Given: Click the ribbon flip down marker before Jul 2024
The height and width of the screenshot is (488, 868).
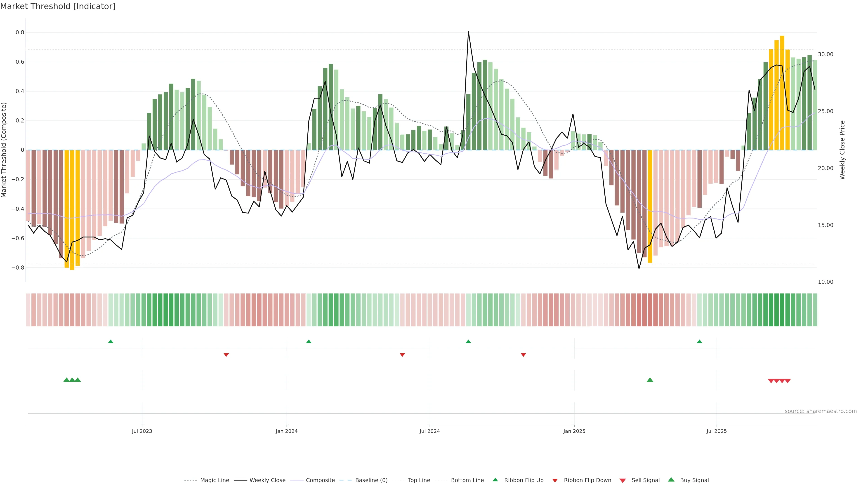Looking at the screenshot, I should [x=402, y=355].
